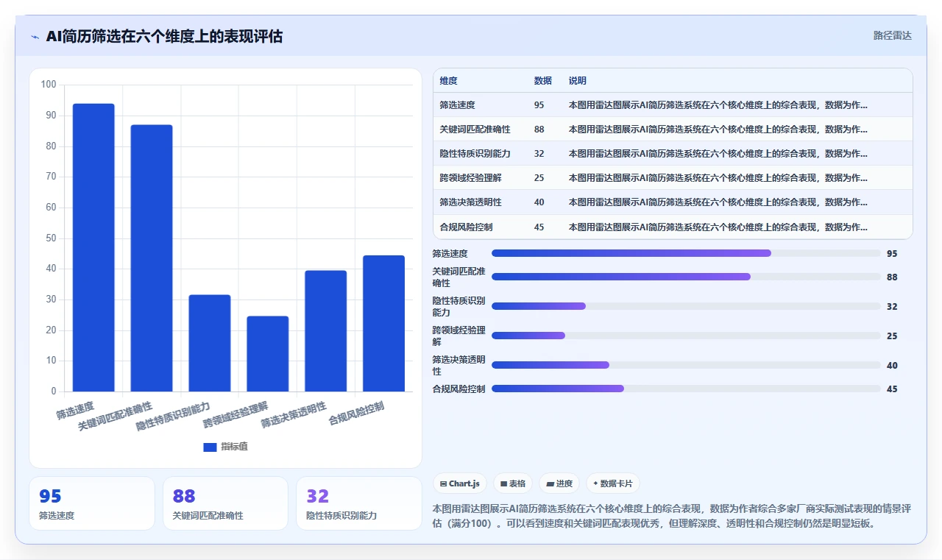Click the value 25 in the table

[x=539, y=178]
